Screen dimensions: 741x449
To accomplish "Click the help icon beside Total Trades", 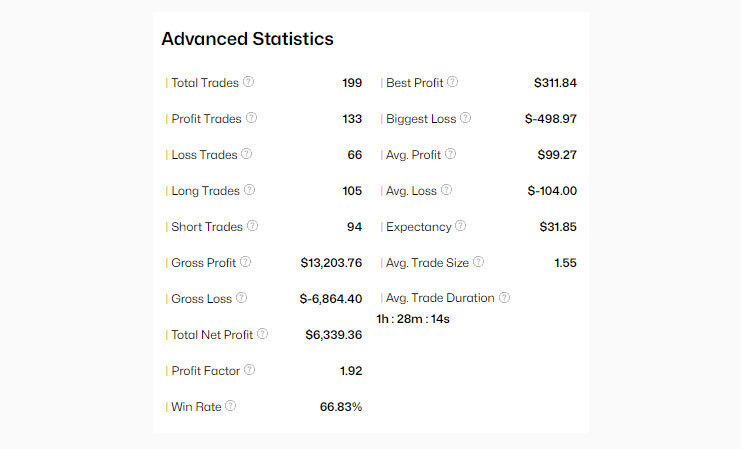I will click(249, 82).
